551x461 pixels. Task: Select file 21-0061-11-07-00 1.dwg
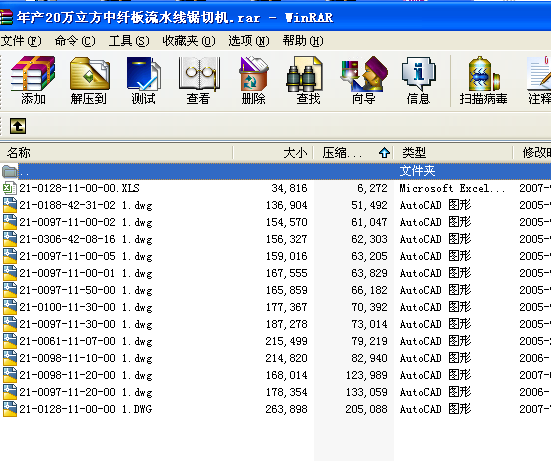(x=276, y=341)
